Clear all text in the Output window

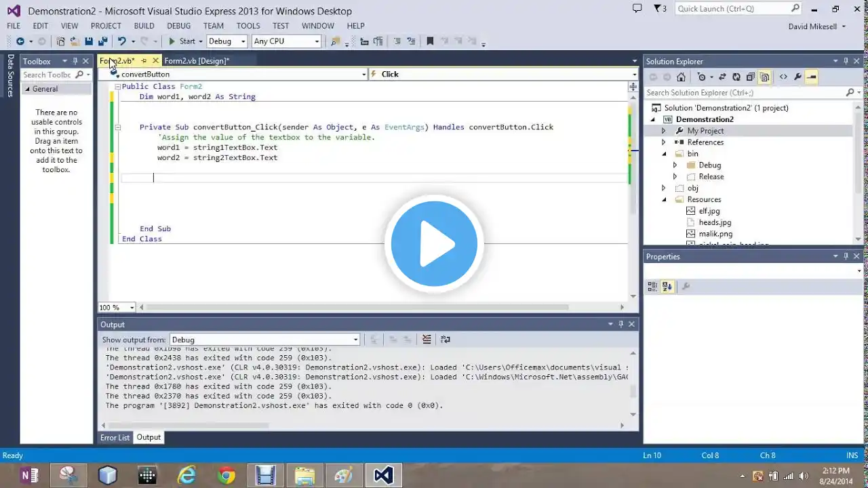pyautogui.click(x=427, y=340)
